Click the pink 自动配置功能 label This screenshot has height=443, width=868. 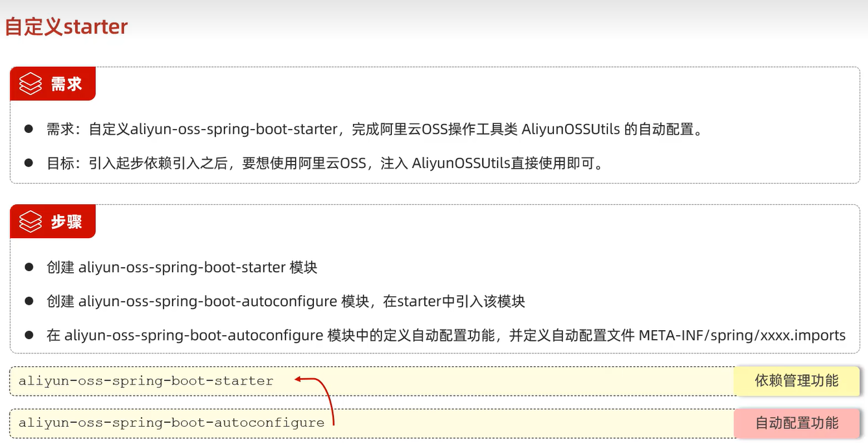pyautogui.click(x=797, y=423)
